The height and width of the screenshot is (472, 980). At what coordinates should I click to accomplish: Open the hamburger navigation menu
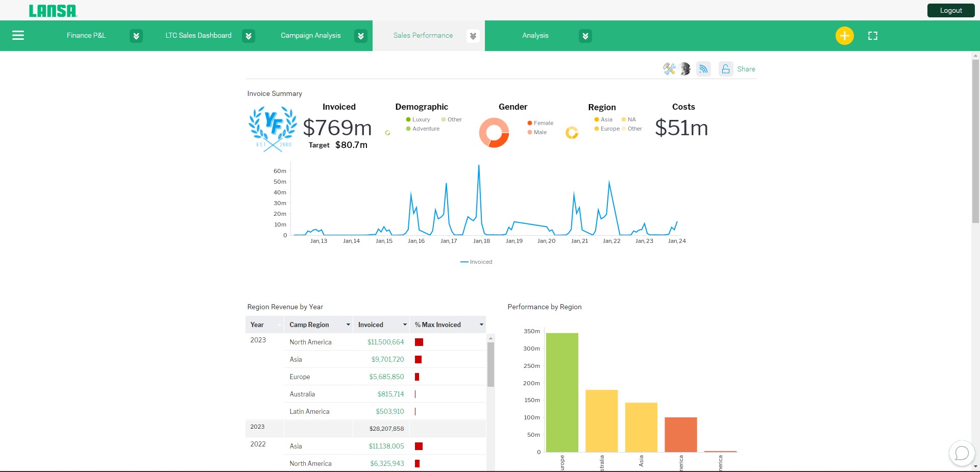point(18,35)
